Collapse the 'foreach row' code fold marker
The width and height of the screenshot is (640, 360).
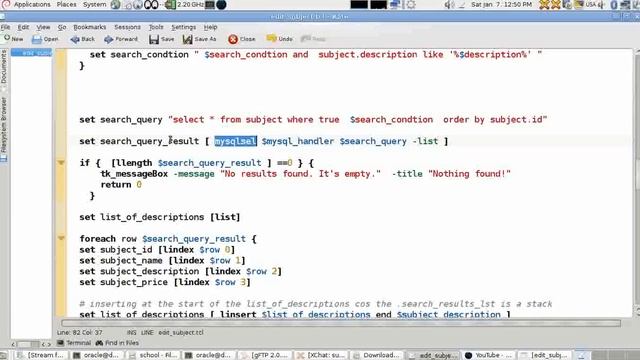(61, 238)
